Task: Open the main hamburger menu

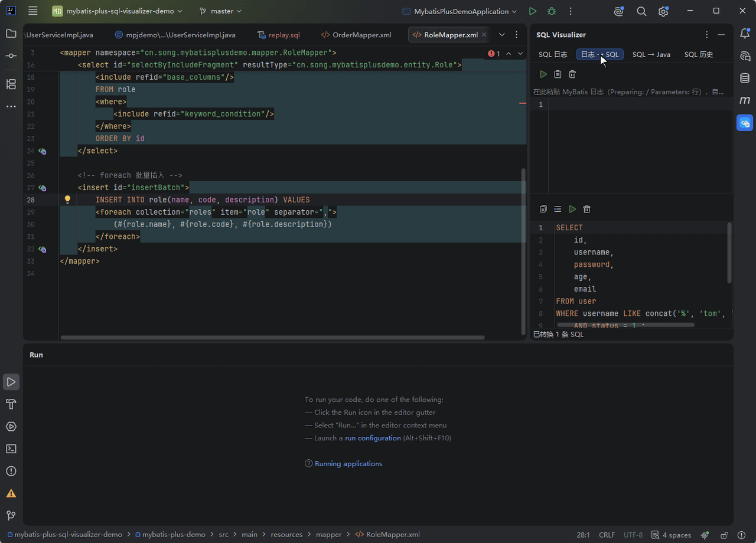Action: [x=33, y=11]
